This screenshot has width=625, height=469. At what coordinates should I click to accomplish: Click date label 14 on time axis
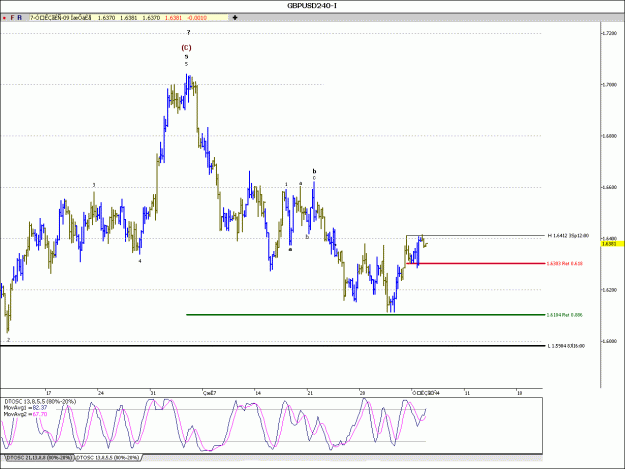coord(258,393)
